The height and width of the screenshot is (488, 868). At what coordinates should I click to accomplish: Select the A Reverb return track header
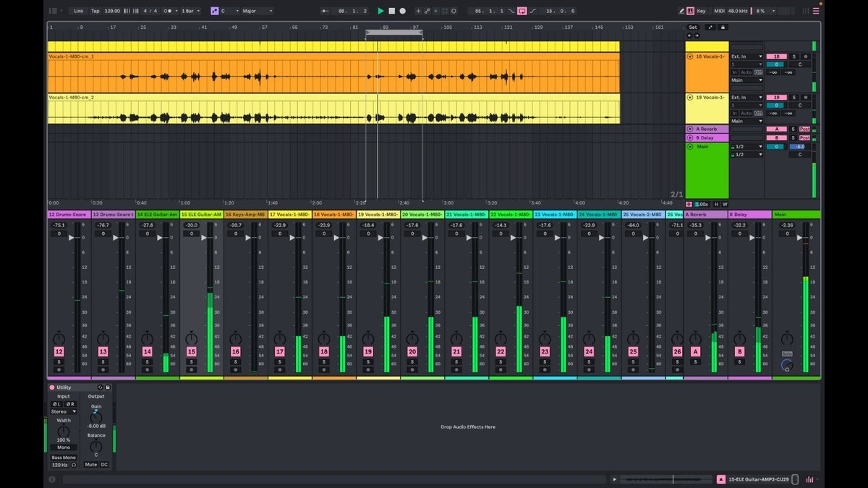pos(705,215)
